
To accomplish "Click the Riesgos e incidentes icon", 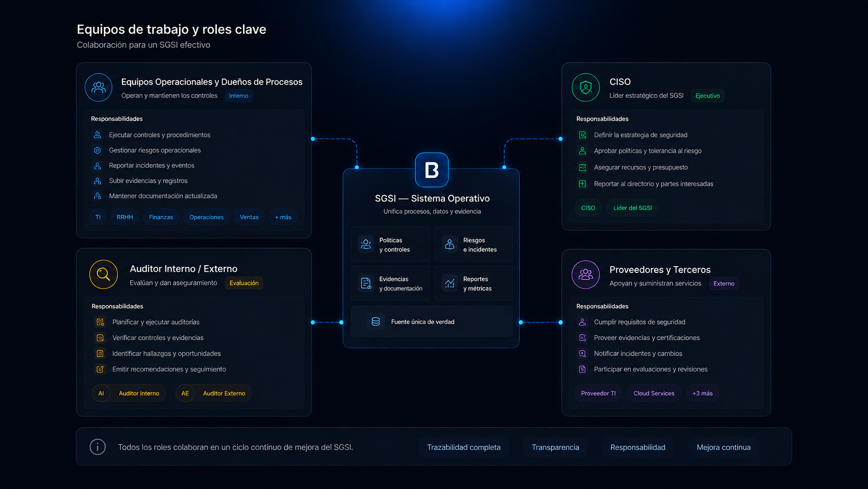I will point(450,244).
